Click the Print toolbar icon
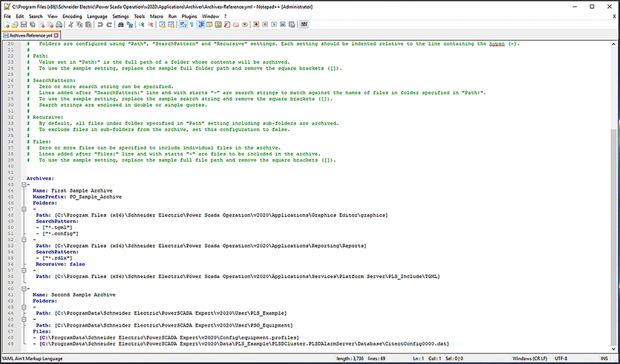 pyautogui.click(x=59, y=24)
